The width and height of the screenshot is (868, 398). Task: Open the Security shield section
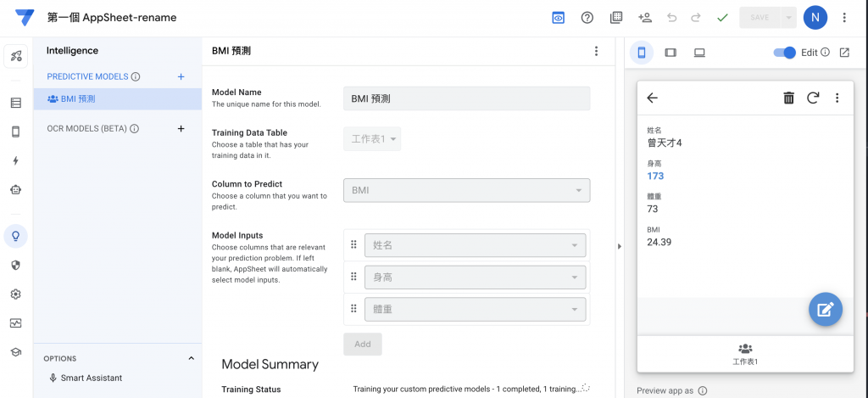click(x=16, y=265)
